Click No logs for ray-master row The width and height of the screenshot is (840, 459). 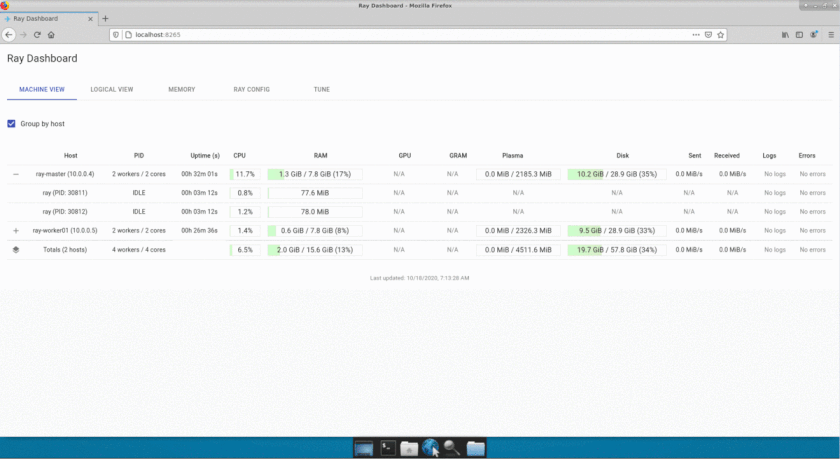pyautogui.click(x=775, y=174)
